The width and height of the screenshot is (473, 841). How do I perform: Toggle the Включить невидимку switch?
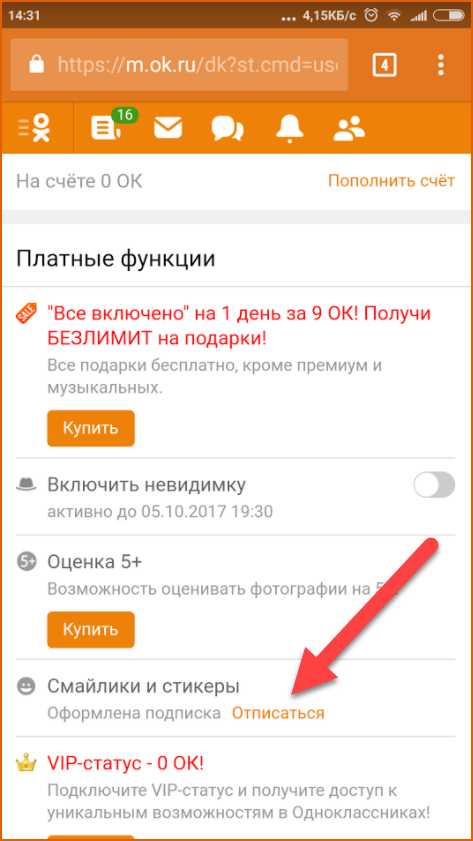[434, 485]
